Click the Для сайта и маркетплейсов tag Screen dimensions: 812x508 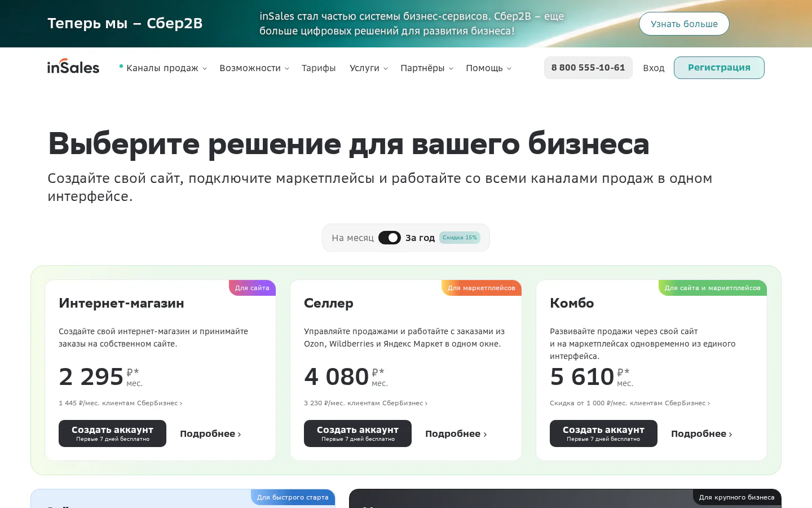(x=712, y=288)
